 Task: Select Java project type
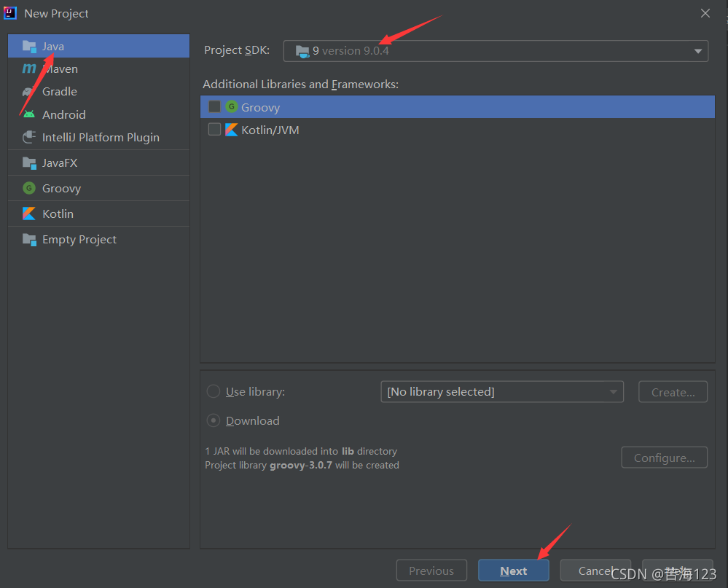(99, 46)
